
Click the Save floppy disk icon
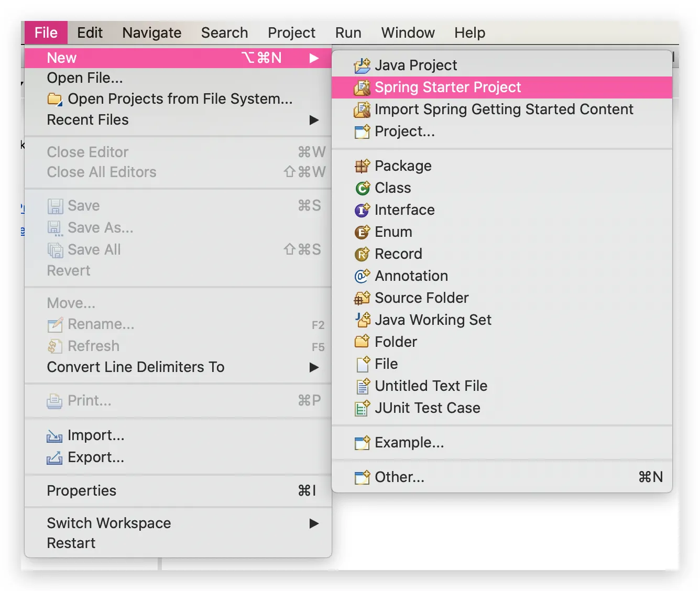(55, 206)
